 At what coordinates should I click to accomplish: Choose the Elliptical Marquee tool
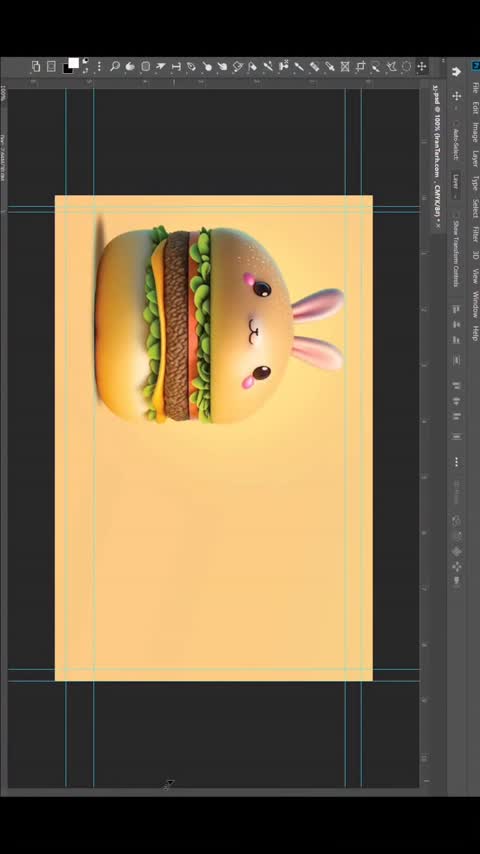[x=406, y=66]
